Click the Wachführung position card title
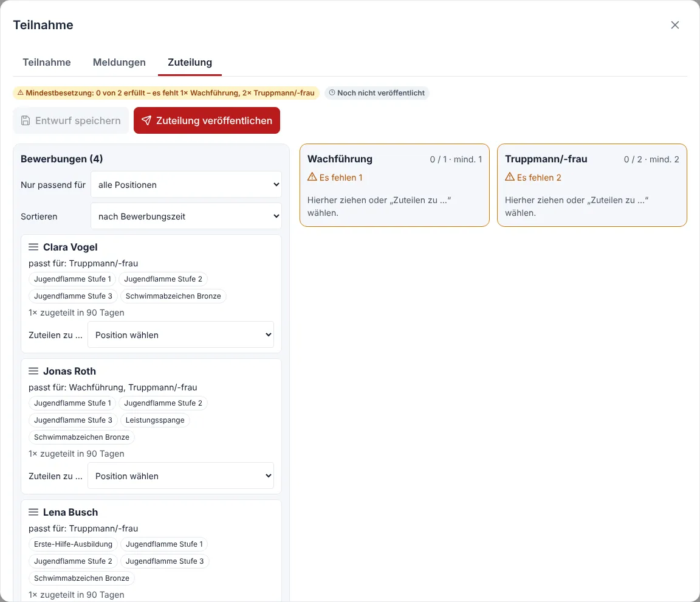Viewport: 700px width, 602px height. point(340,159)
